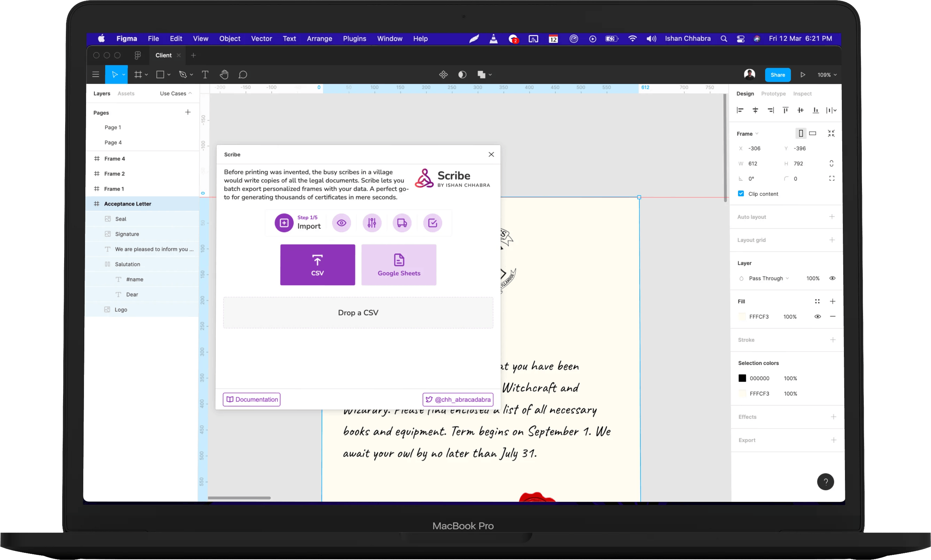Switch to the Prototype tab
931x560 pixels.
point(773,94)
